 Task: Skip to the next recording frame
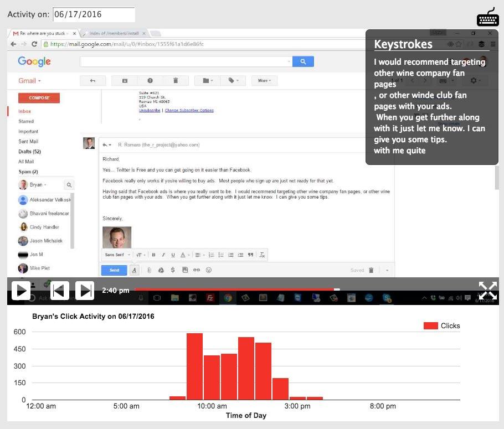(x=85, y=291)
